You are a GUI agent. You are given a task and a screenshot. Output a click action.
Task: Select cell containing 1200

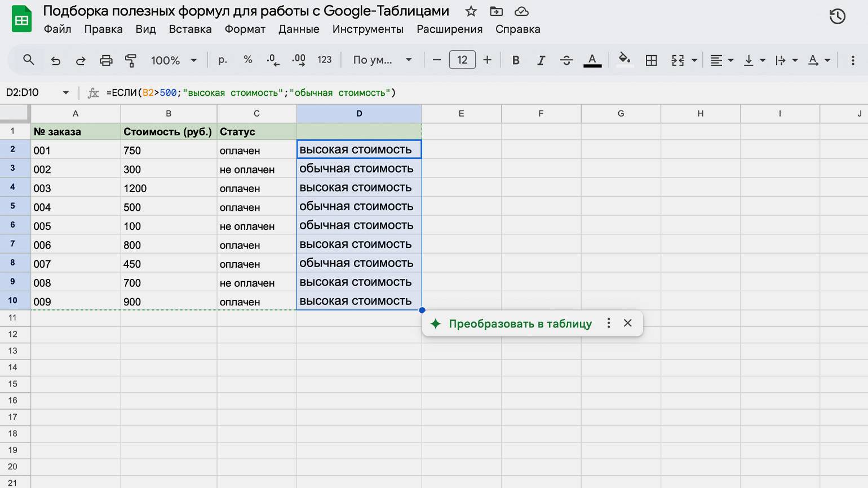click(169, 188)
